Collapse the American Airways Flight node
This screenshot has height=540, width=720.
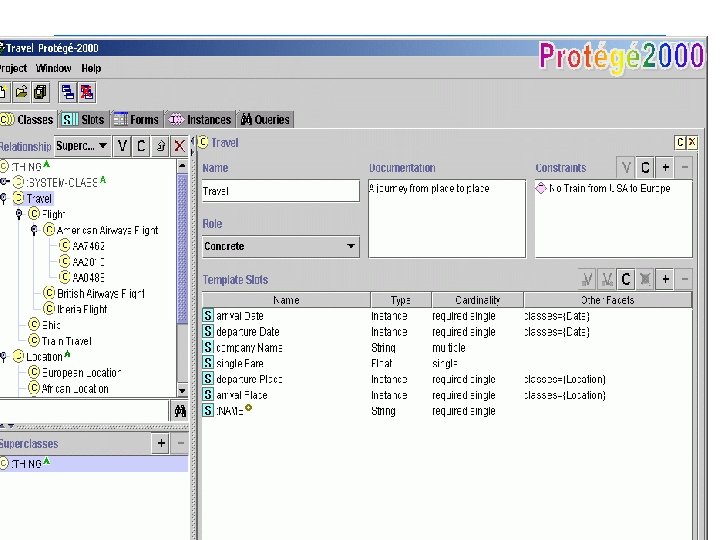pos(34,230)
